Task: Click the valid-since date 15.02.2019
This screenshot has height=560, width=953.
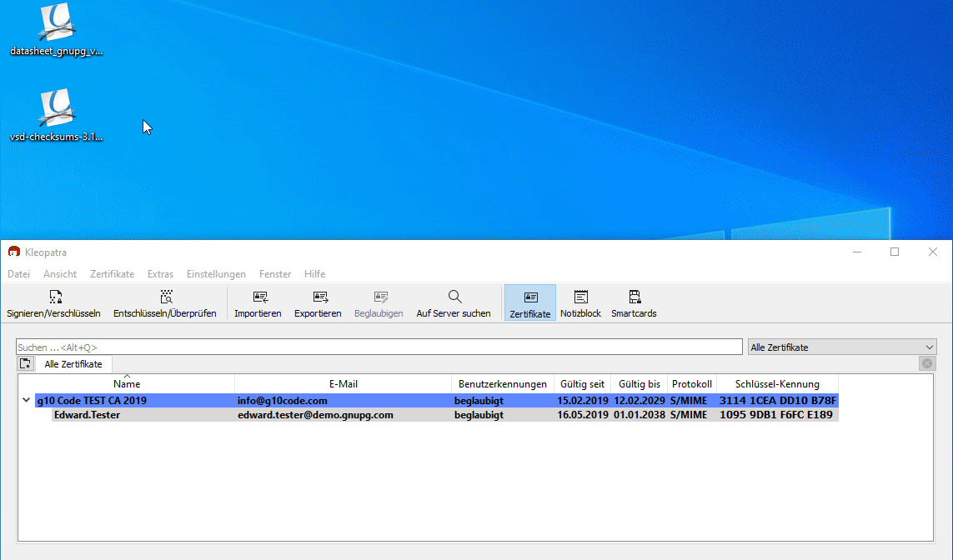Action: (583, 400)
